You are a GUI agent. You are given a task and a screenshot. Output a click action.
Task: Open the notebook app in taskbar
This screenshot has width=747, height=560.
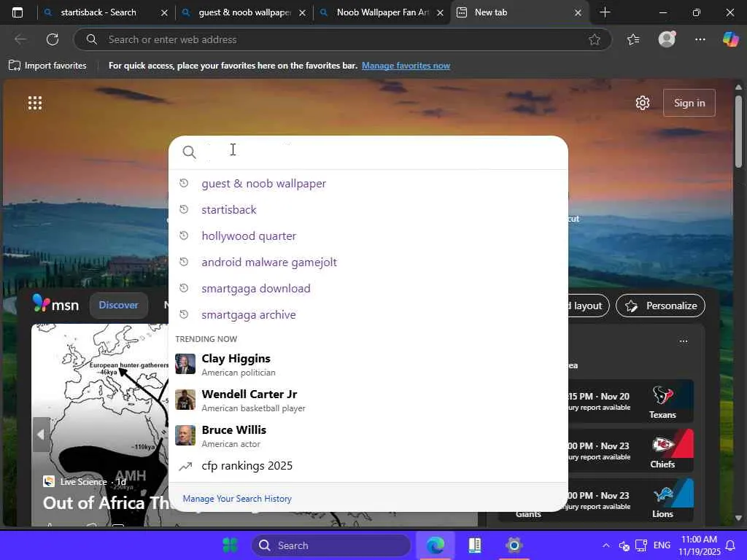coord(474,545)
